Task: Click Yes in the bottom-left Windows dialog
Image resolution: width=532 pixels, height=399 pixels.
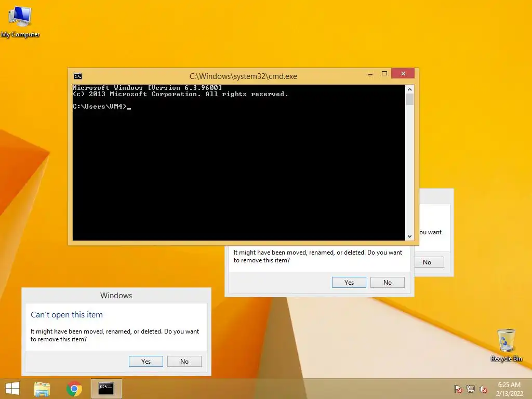Action: [x=146, y=362]
